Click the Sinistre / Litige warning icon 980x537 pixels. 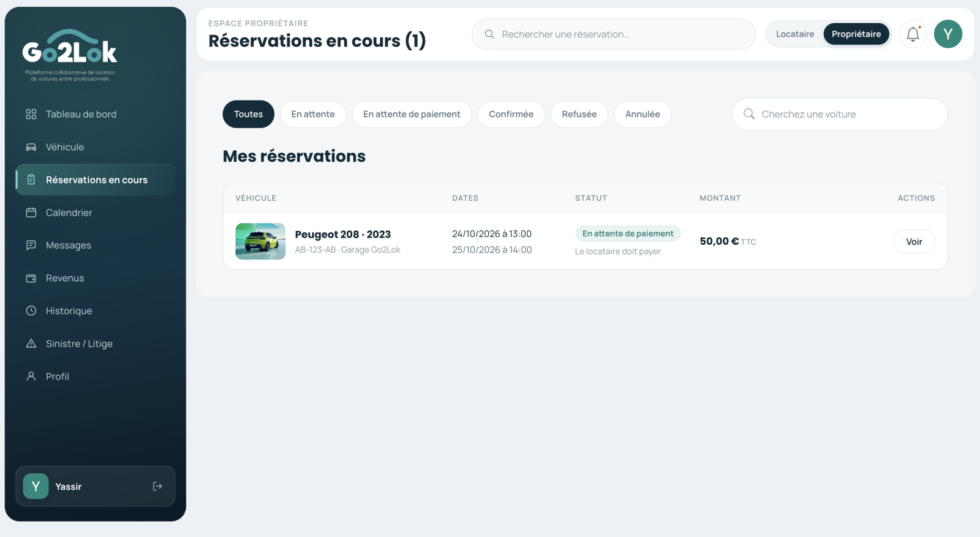(31, 344)
